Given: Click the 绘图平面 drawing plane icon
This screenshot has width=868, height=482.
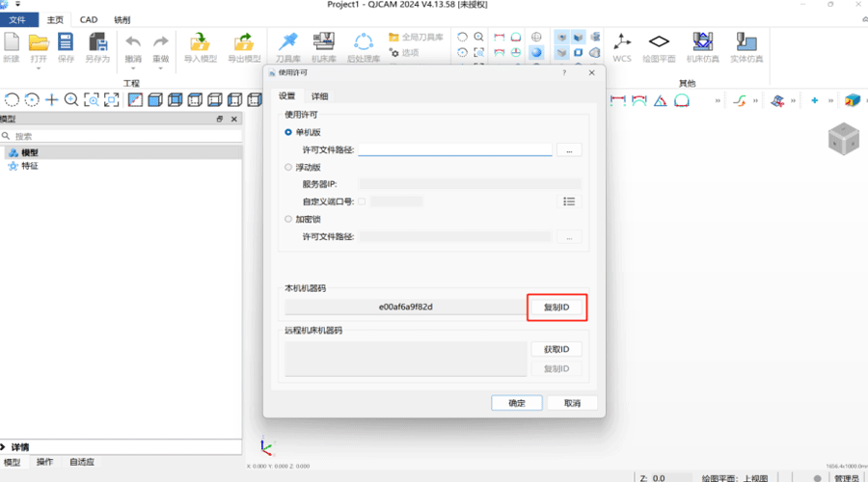Looking at the screenshot, I should pyautogui.click(x=659, y=43).
